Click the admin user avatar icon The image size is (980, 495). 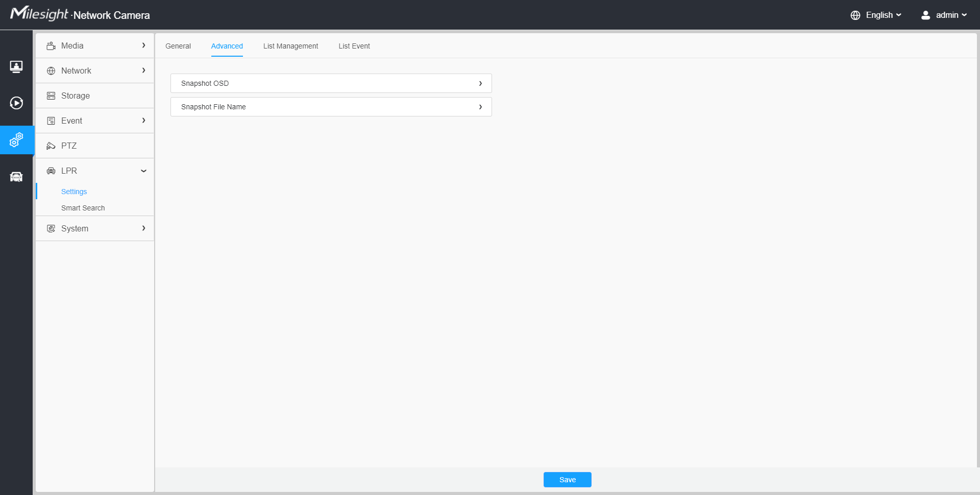[925, 15]
